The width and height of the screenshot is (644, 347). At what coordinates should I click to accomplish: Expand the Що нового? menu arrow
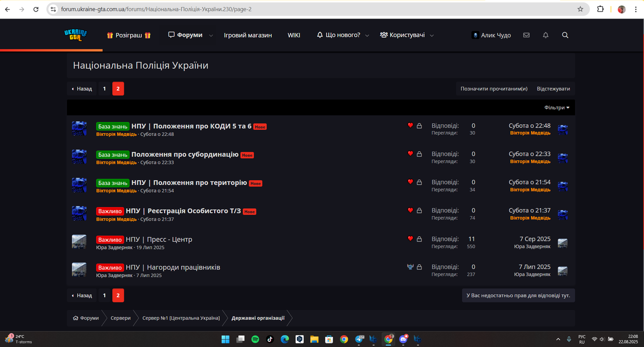367,36
